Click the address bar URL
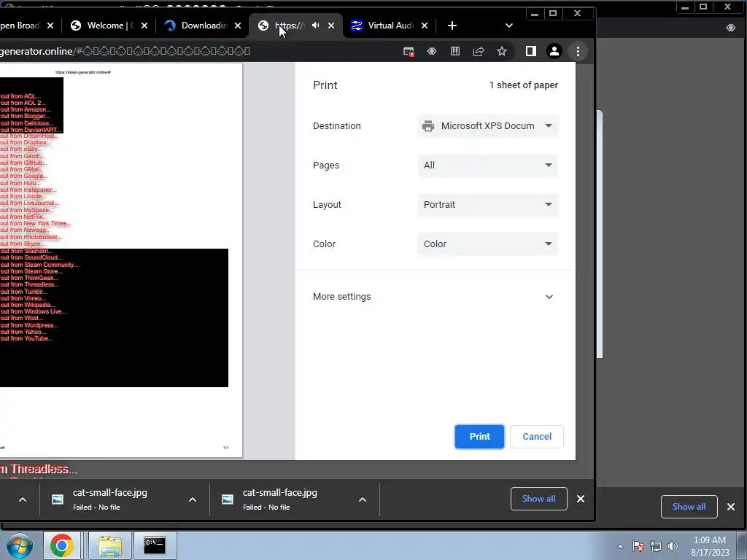 [125, 52]
